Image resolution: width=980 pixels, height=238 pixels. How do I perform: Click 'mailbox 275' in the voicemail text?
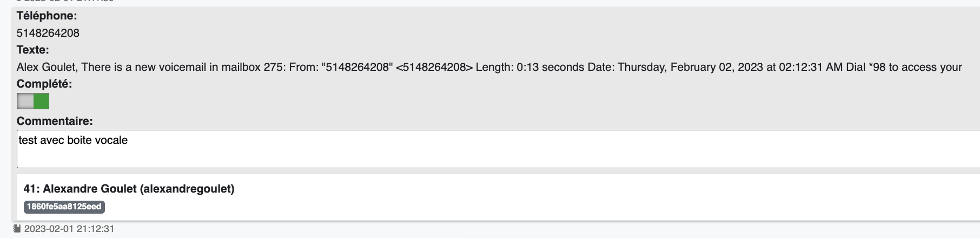coord(253,67)
